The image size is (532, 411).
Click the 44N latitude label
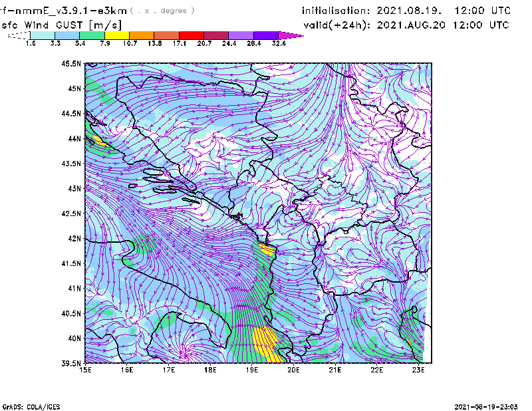pyautogui.click(x=74, y=138)
